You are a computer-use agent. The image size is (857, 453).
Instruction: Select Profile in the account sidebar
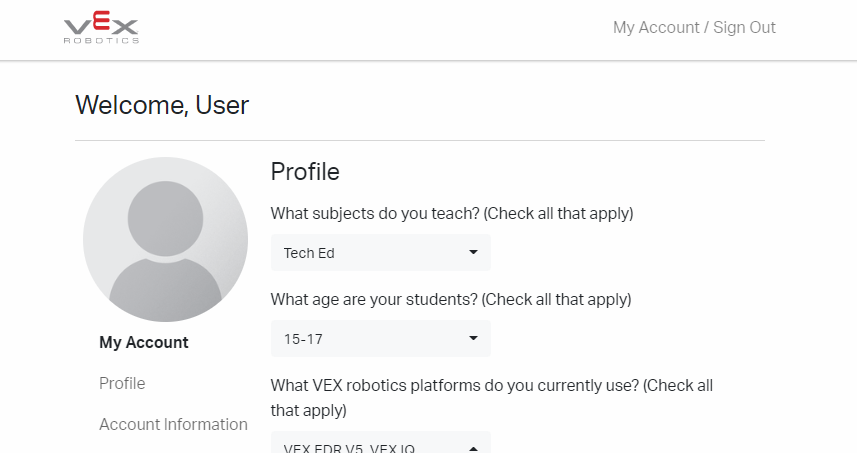pyautogui.click(x=122, y=384)
